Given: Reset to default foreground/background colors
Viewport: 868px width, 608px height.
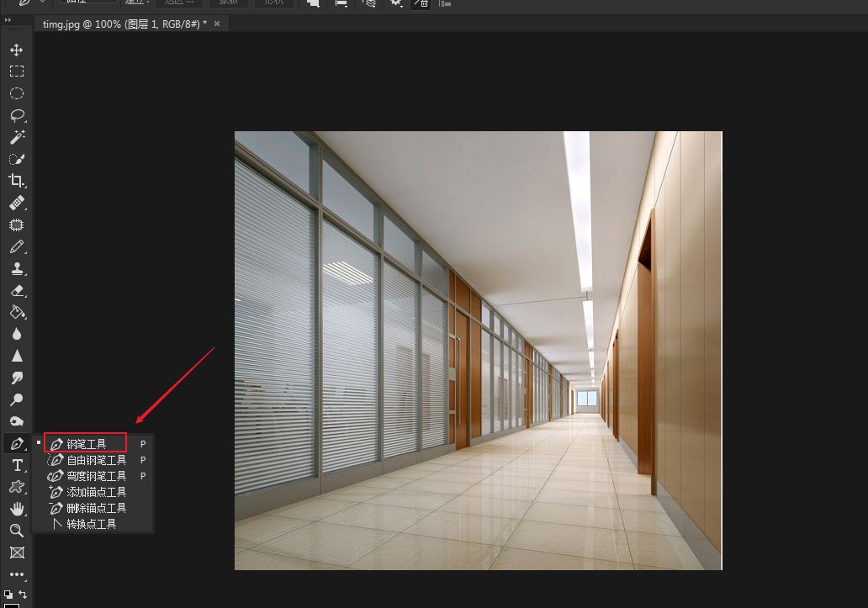Looking at the screenshot, I should [x=8, y=595].
